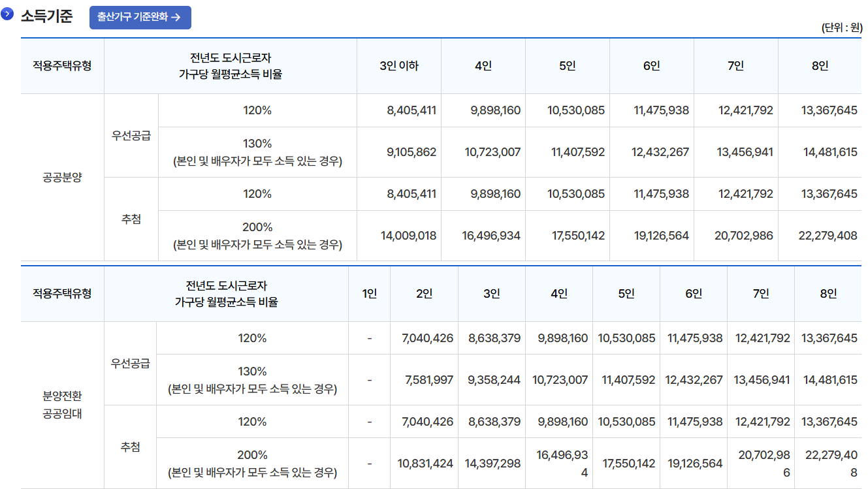Click the 8인 column header in top table

pos(820,65)
